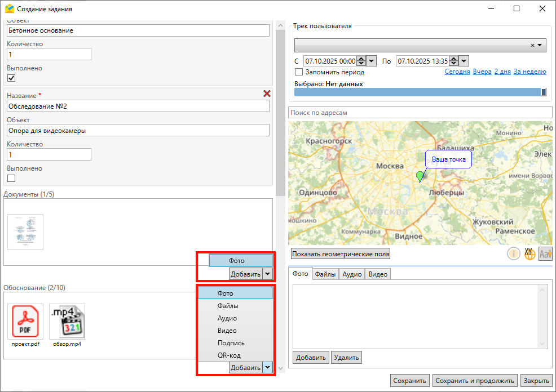Switch to the Аудио tab
Viewport: 556px width, 392px height.
(x=352, y=274)
